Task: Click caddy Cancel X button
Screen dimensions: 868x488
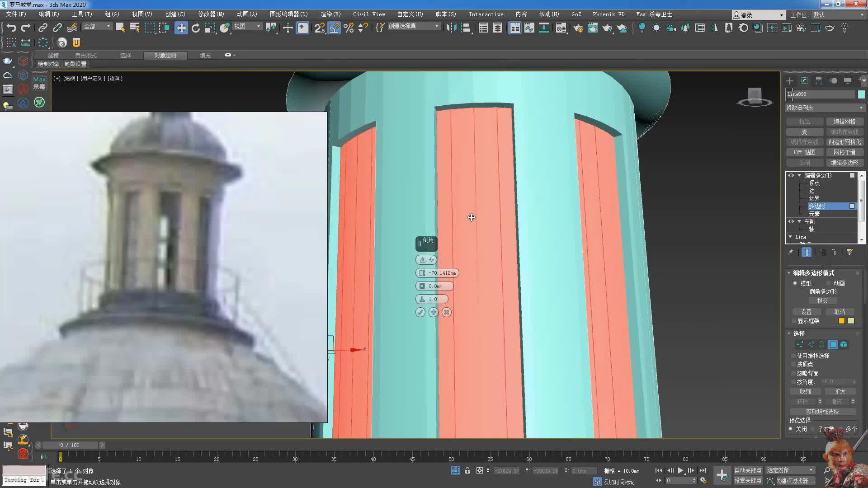Action: [x=446, y=312]
